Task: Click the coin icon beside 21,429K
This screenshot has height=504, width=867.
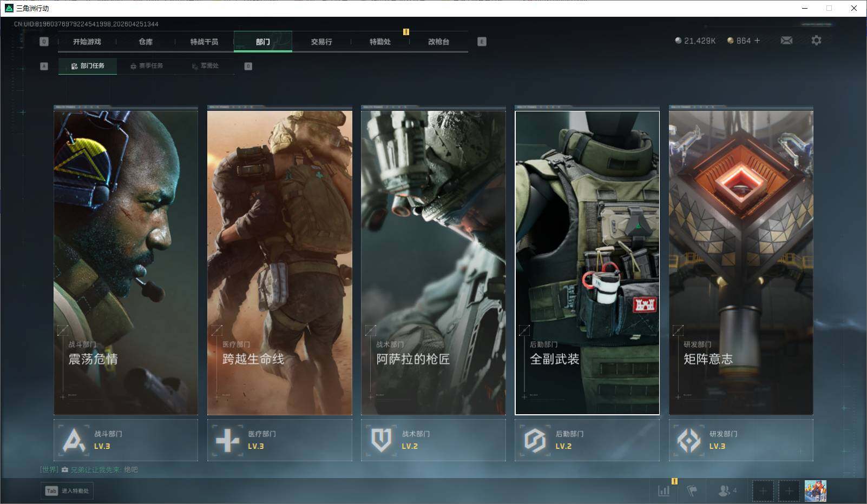Action: coord(678,41)
